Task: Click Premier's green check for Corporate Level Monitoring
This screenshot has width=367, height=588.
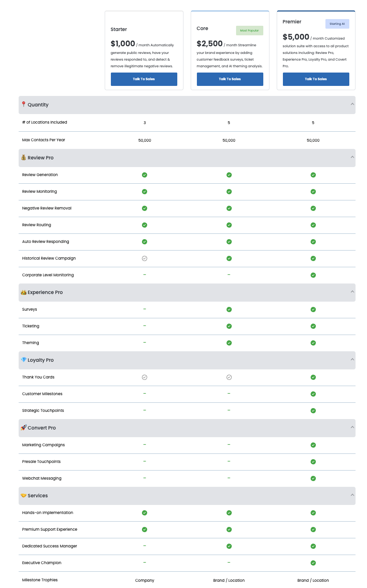Action: (x=313, y=275)
